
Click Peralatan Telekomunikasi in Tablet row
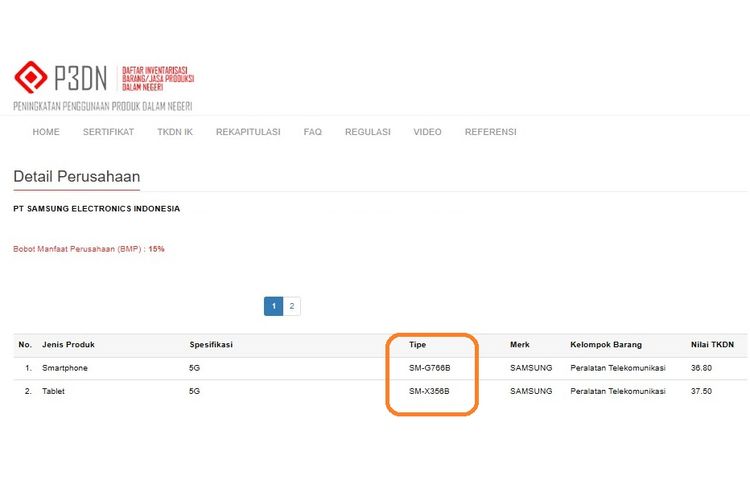point(618,391)
